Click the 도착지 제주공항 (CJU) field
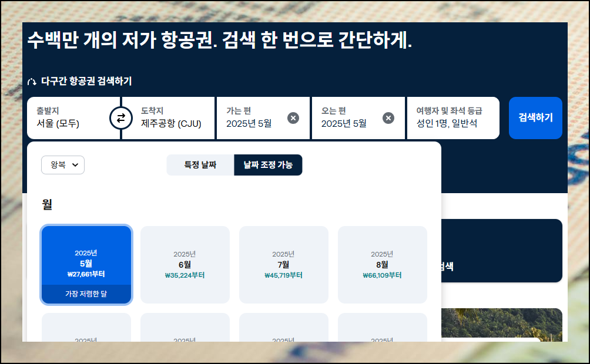590x364 pixels. pyautogui.click(x=168, y=118)
